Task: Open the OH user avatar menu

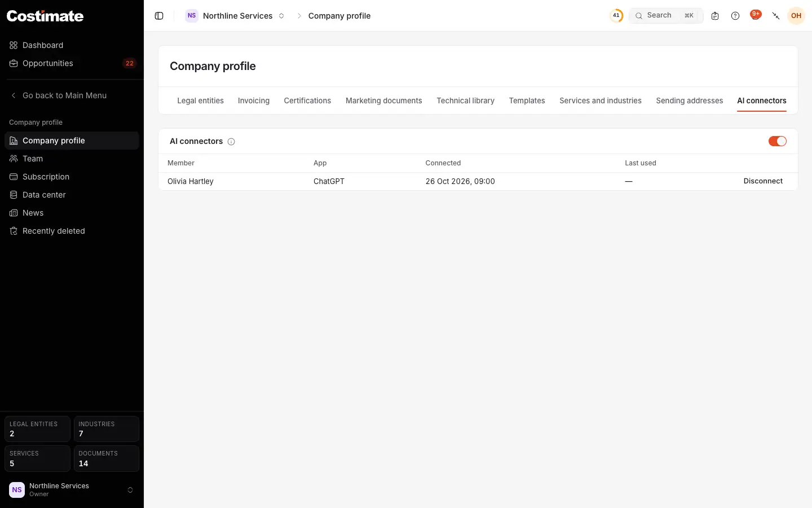Action: [796, 16]
